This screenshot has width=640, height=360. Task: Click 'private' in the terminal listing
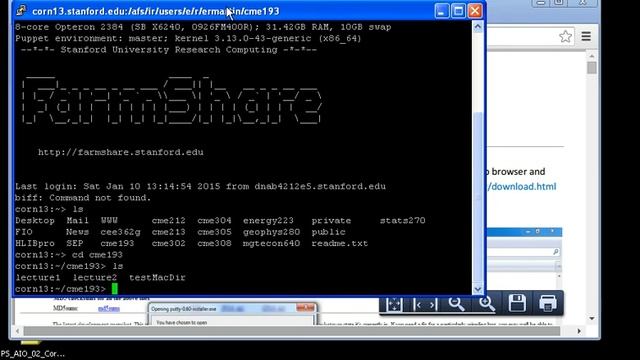tap(331, 220)
